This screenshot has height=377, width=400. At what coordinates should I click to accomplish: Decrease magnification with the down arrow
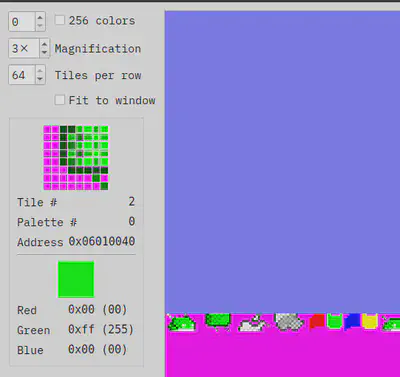pyautogui.click(x=44, y=53)
